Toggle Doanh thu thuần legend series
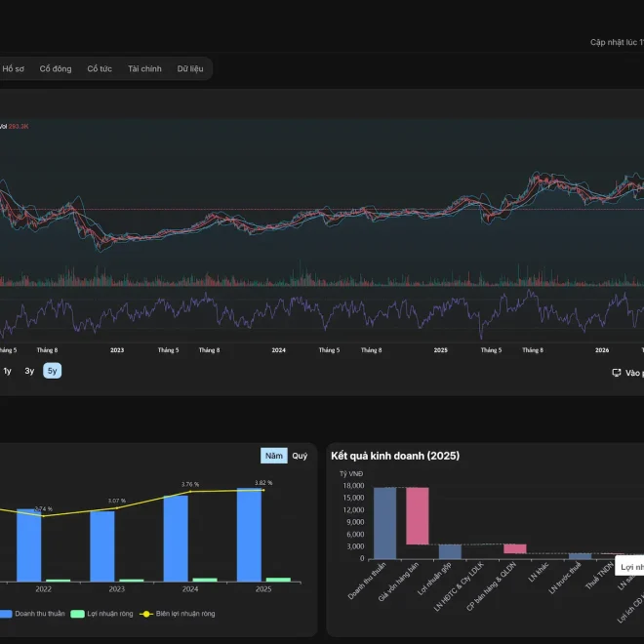644x644 pixels. (32, 614)
